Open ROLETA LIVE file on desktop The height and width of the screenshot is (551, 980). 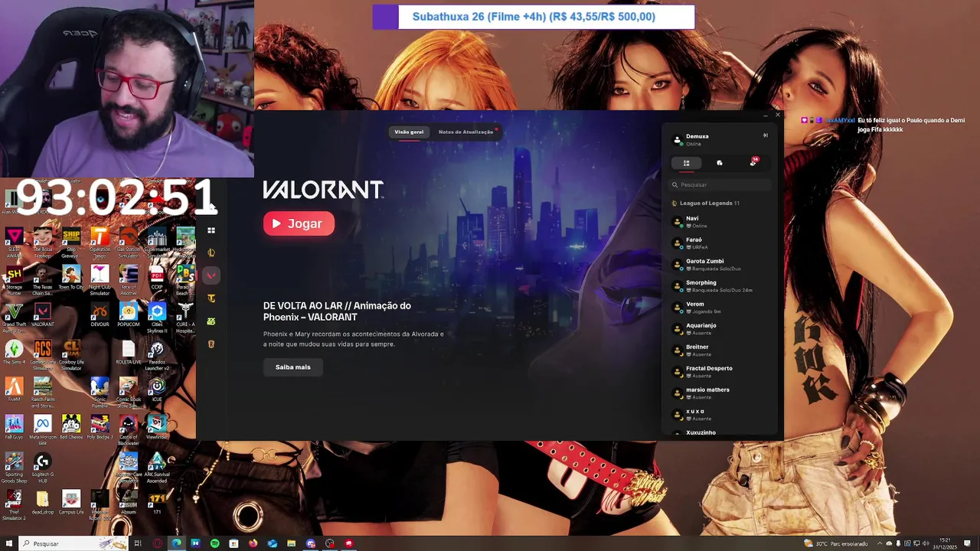pyautogui.click(x=129, y=353)
